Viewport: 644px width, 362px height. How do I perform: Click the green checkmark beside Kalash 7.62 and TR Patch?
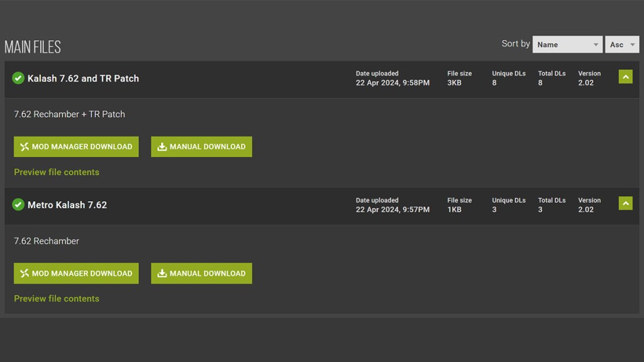pos(18,79)
